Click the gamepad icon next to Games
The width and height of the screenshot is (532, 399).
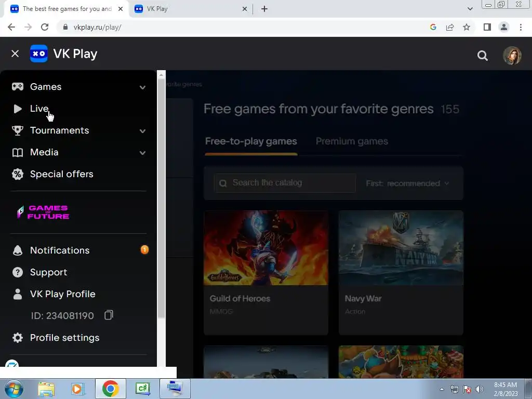tap(18, 87)
